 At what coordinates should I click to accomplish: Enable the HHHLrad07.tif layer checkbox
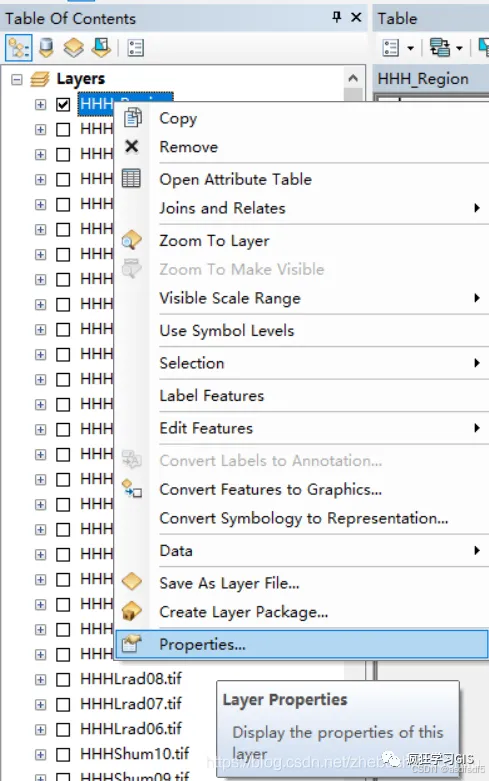click(63, 704)
